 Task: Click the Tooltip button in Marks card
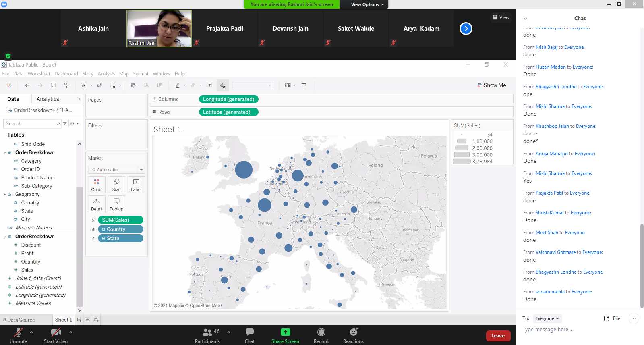116,204
